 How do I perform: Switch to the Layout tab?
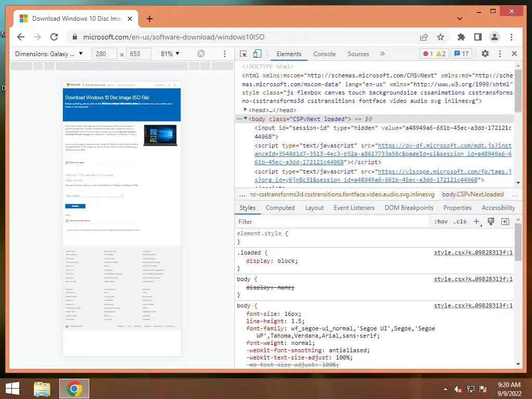314,208
